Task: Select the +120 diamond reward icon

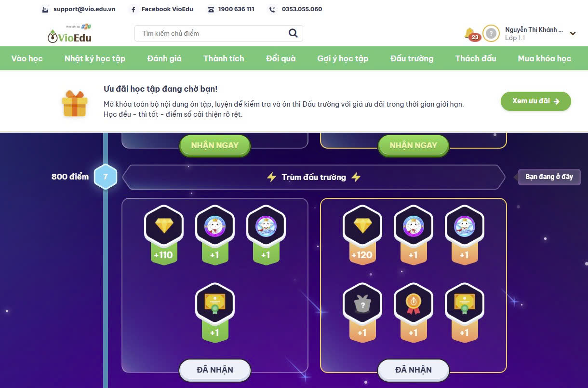Action: point(362,225)
